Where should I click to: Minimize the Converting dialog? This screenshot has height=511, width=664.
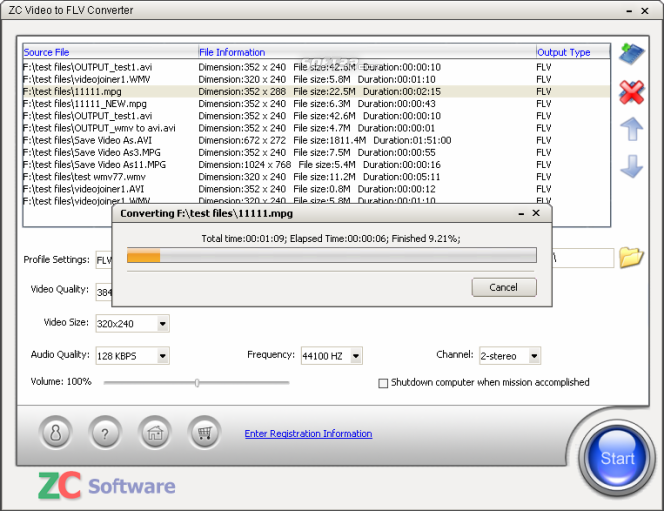tap(521, 214)
